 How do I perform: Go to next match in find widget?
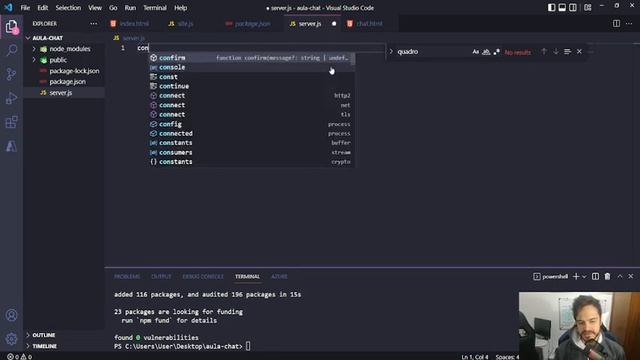[x=556, y=51]
